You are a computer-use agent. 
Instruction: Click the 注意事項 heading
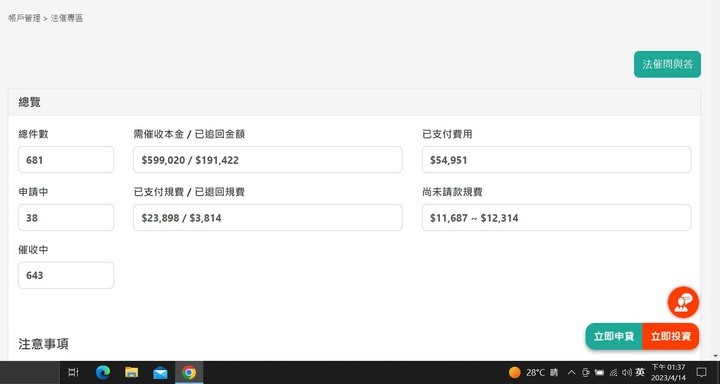tap(44, 344)
